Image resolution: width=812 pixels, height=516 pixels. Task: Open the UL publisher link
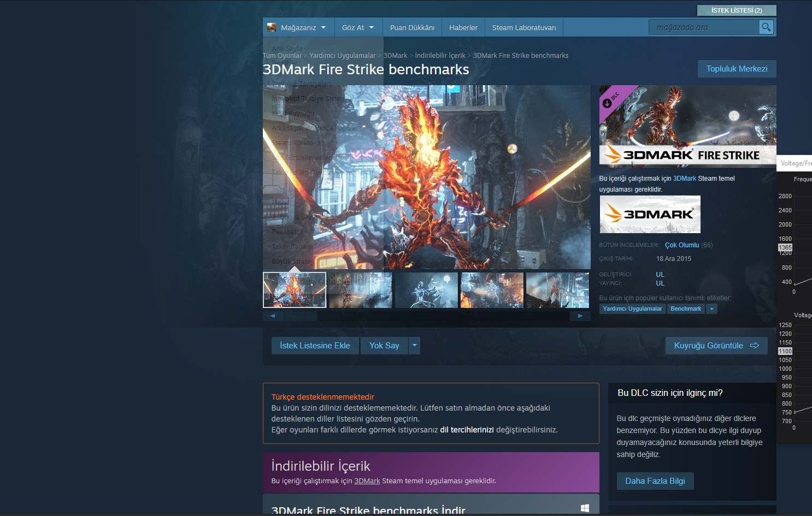click(x=660, y=283)
